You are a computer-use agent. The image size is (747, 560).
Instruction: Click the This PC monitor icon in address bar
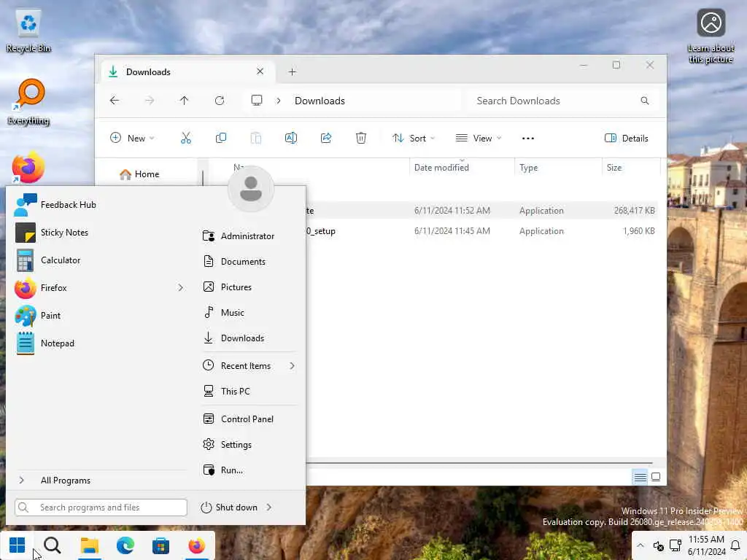[257, 101]
